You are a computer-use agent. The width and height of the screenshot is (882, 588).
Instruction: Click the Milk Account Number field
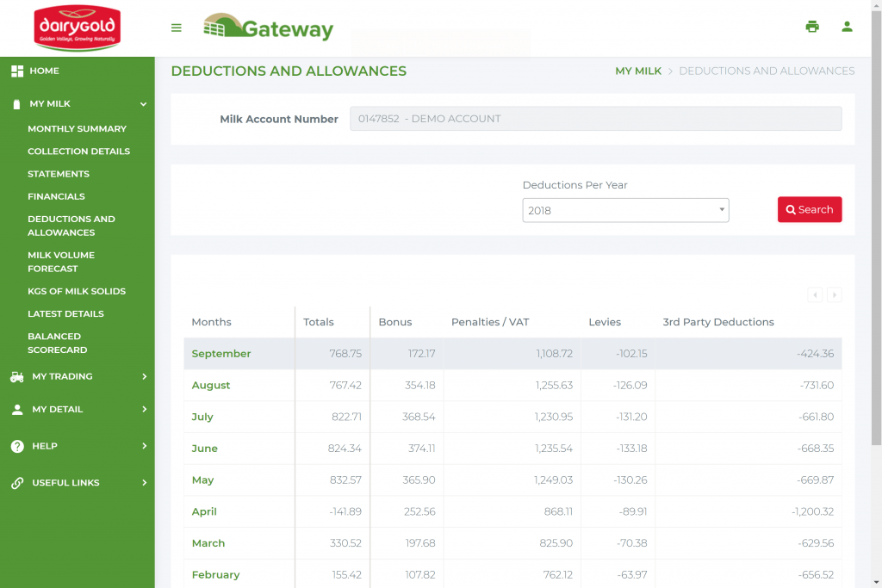tap(596, 119)
